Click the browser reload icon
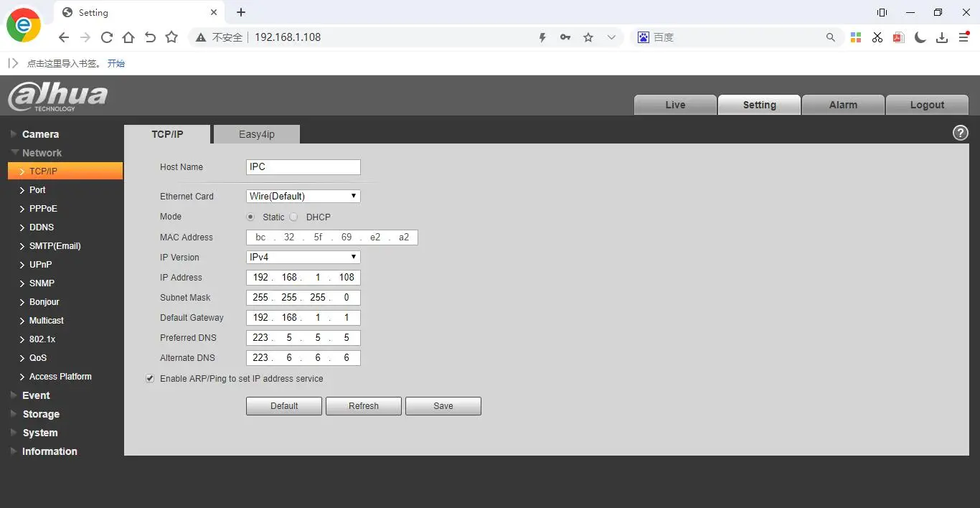This screenshot has height=508, width=980. tap(107, 37)
